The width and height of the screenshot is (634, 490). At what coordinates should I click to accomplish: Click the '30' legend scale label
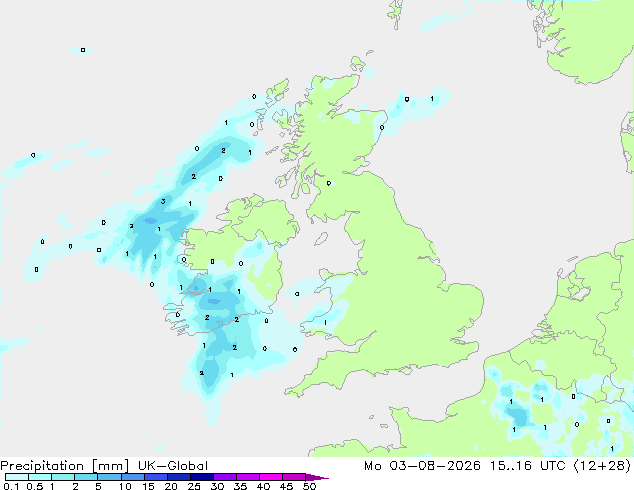click(217, 486)
